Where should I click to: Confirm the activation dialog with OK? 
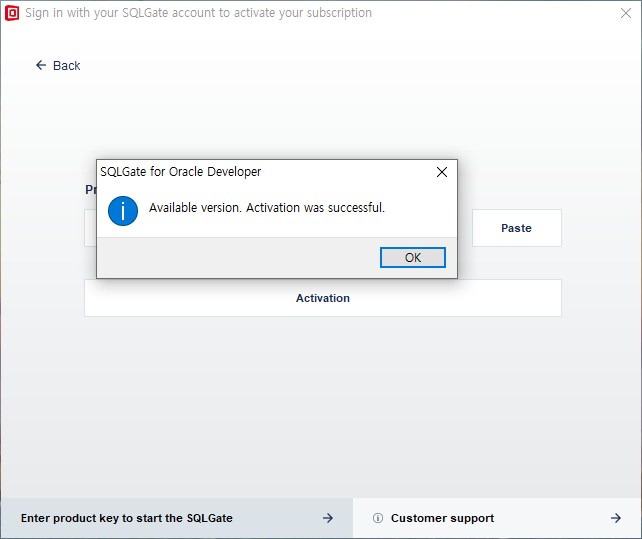click(x=413, y=258)
